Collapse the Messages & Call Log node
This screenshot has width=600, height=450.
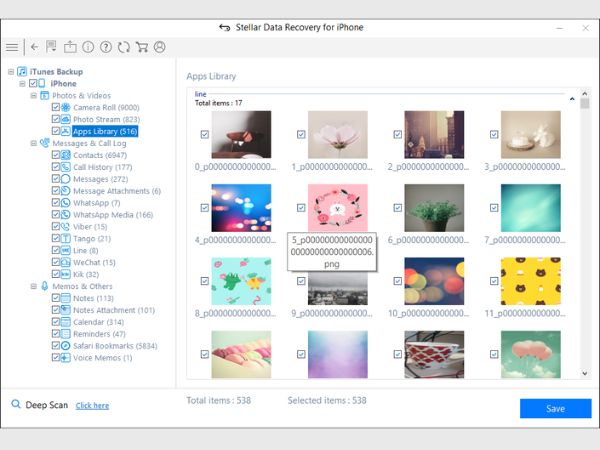click(34, 143)
